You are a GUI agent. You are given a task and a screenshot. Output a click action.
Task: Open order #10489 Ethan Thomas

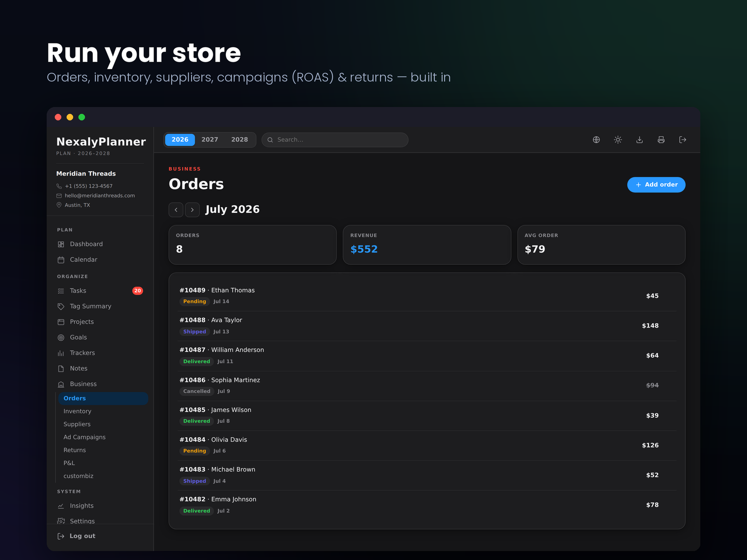click(x=427, y=296)
